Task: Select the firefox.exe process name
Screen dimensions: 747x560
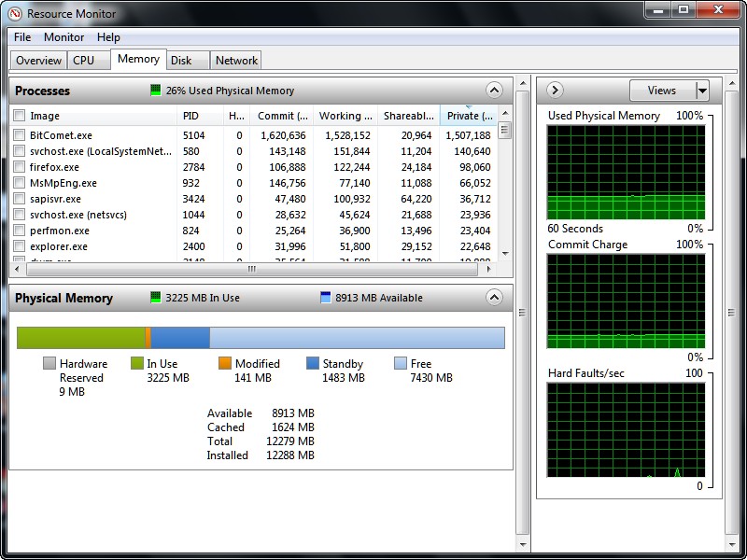Action: point(54,167)
